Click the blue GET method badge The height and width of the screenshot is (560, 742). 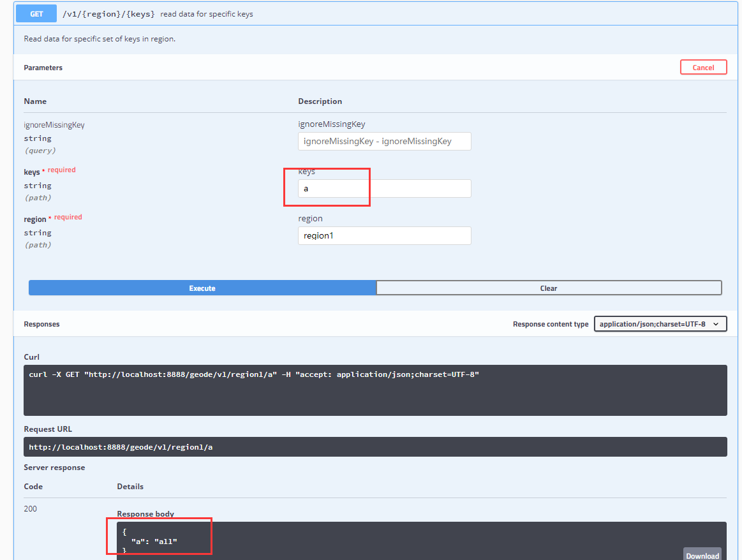pyautogui.click(x=36, y=13)
